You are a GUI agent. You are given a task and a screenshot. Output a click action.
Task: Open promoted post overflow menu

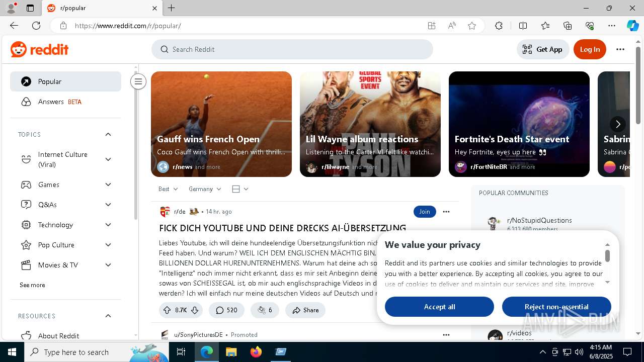(x=446, y=335)
